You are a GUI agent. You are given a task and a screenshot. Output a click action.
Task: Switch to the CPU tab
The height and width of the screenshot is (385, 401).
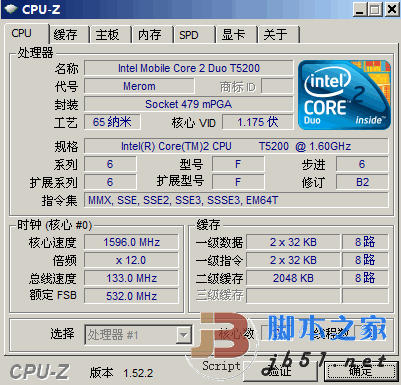(x=26, y=34)
